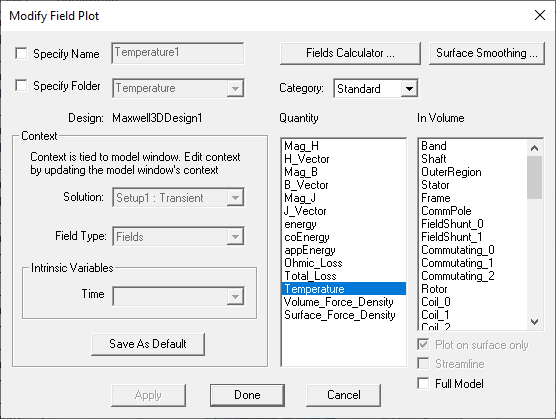Open the Specify Folder Temperature dropdown
This screenshot has width=556, height=419.
click(x=235, y=88)
